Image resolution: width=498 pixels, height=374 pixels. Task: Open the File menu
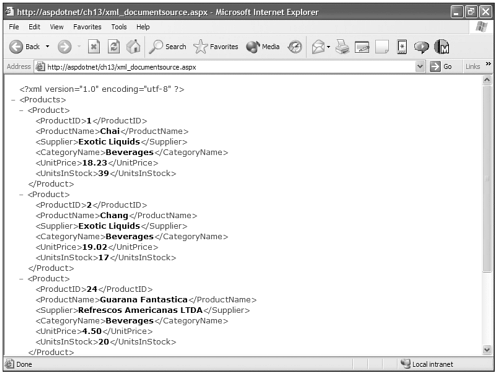coord(14,27)
